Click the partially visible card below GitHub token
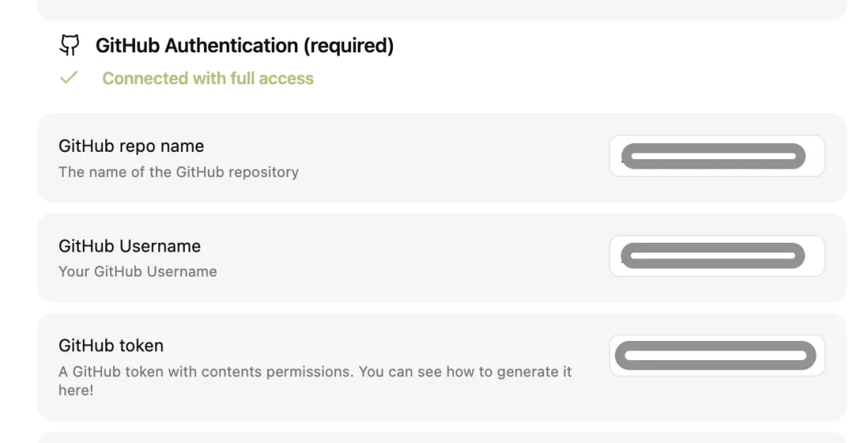Viewport: 868px width, 443px height. point(442,437)
